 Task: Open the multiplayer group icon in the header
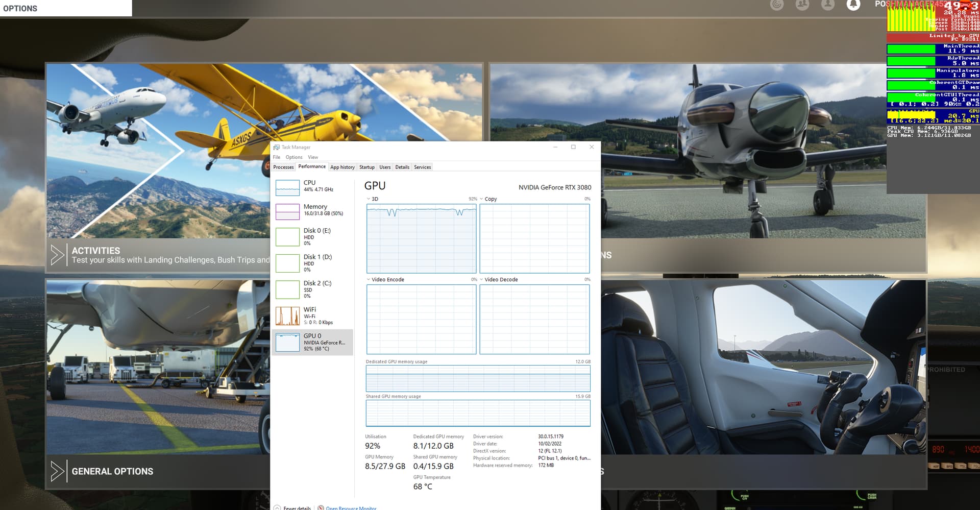click(x=802, y=5)
